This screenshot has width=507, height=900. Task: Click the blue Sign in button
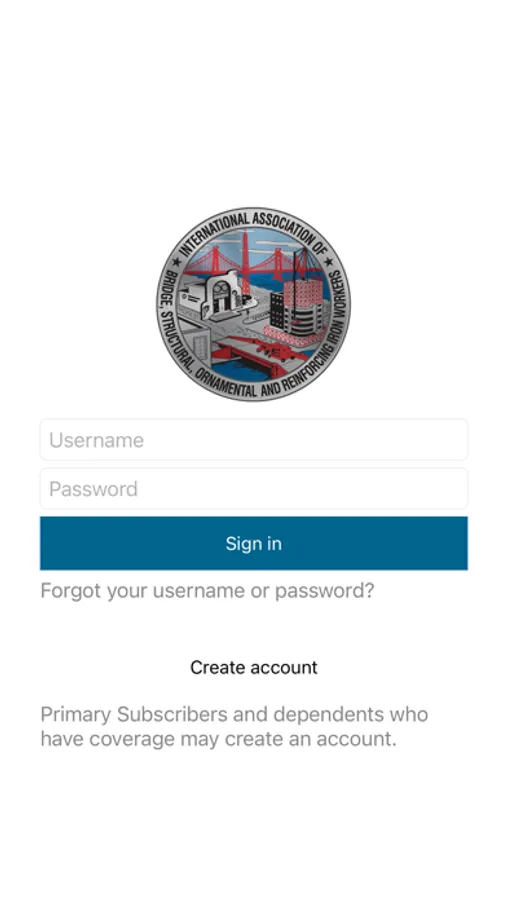[x=253, y=543]
